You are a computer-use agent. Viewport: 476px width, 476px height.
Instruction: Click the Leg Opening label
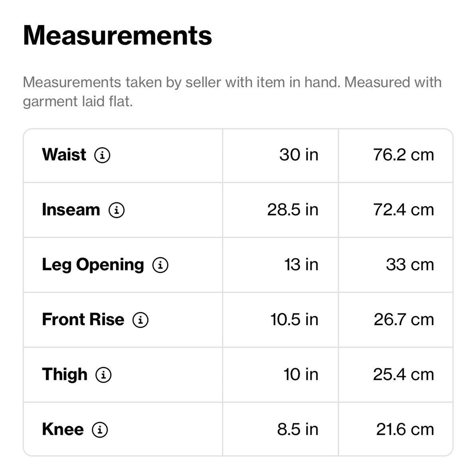[93, 265]
